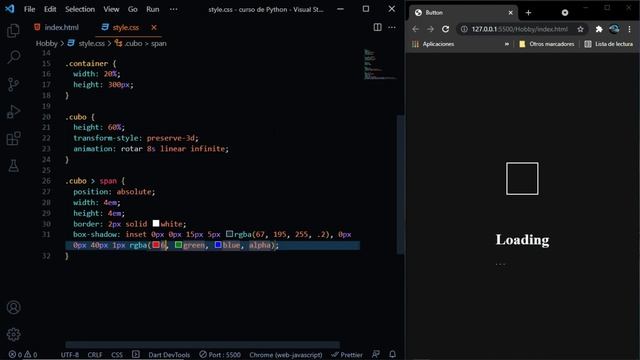Open the editor More Actions ellipsis
Image resolution: width=640 pixels, height=360 pixels.
(392, 27)
